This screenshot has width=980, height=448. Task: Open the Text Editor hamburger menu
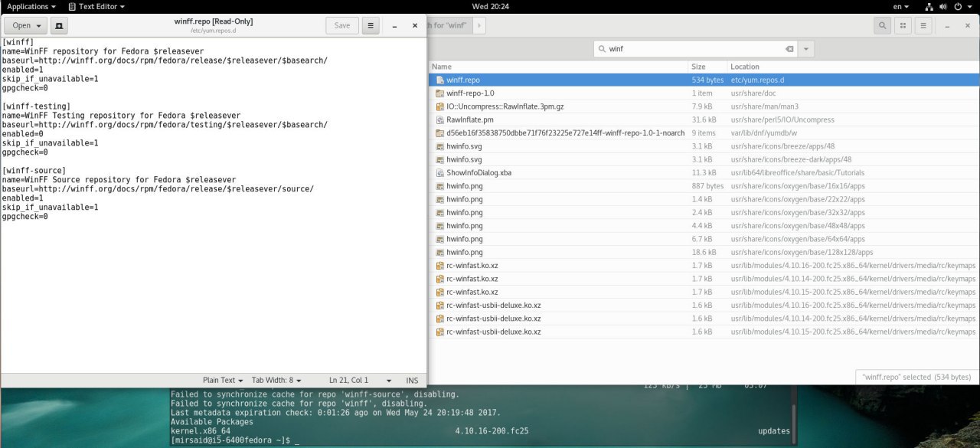point(371,25)
